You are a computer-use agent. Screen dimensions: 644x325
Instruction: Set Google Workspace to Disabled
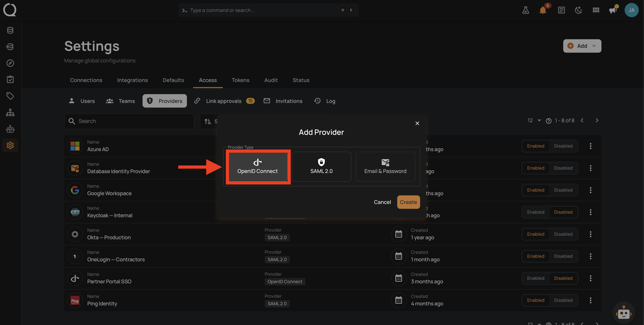[x=563, y=190]
